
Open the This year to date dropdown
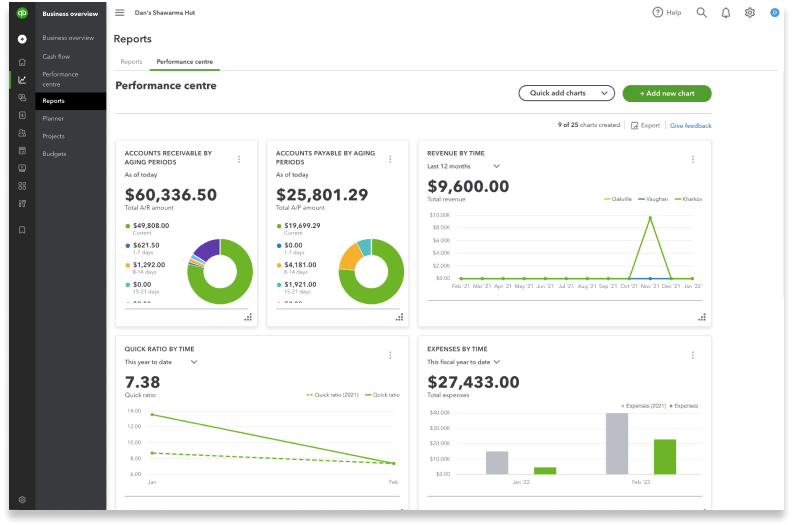[x=161, y=362]
